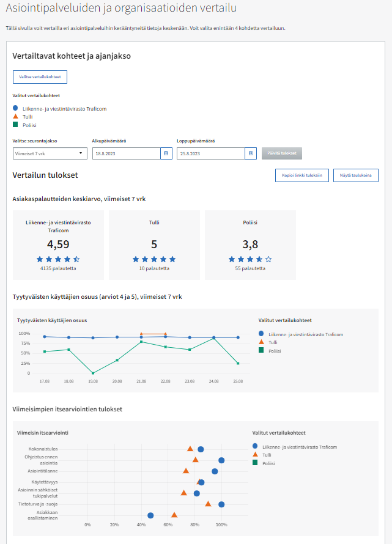Click Kopioi linkki tuloksiin button
This screenshot has width=392, height=544.
(x=302, y=175)
